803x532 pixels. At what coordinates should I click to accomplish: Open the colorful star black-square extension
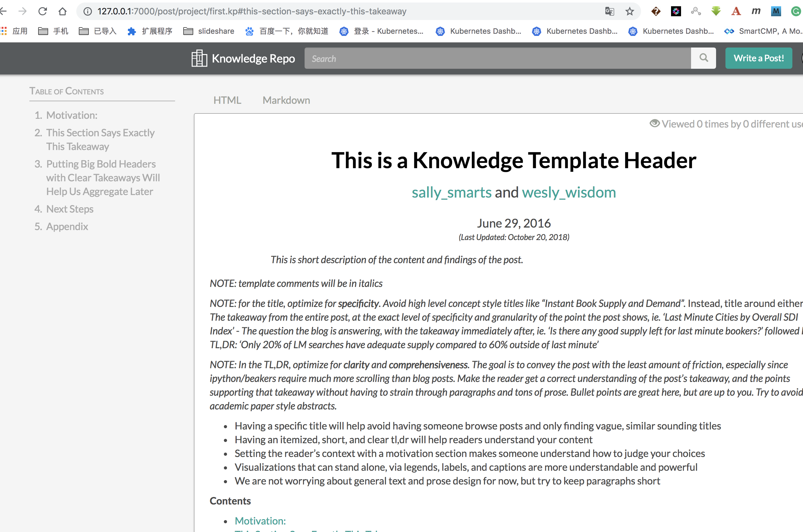(x=676, y=11)
